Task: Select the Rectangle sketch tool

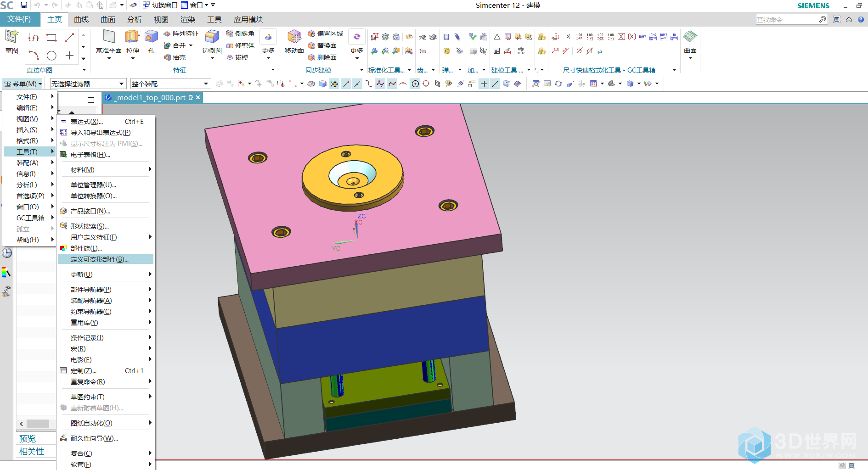Action: pyautogui.click(x=51, y=37)
